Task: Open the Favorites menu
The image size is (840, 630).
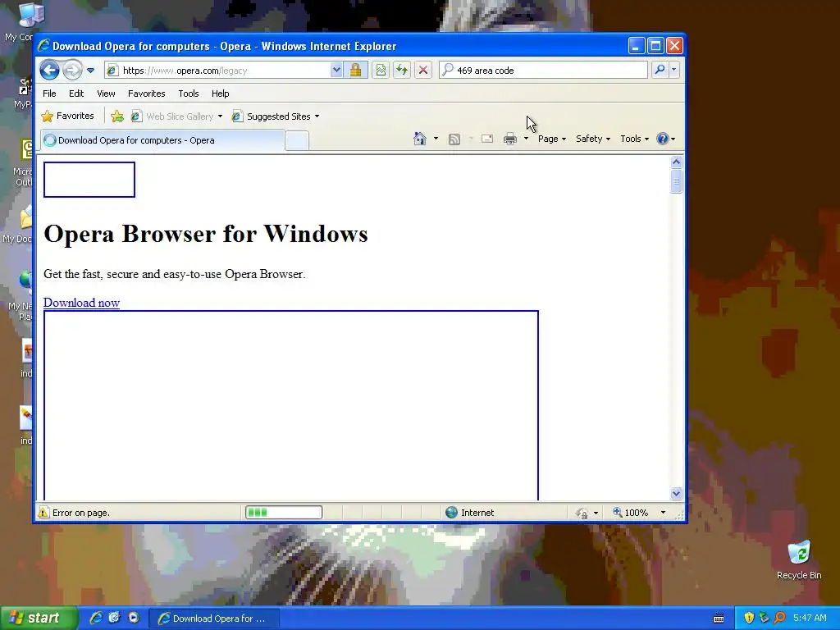Action: (x=146, y=94)
